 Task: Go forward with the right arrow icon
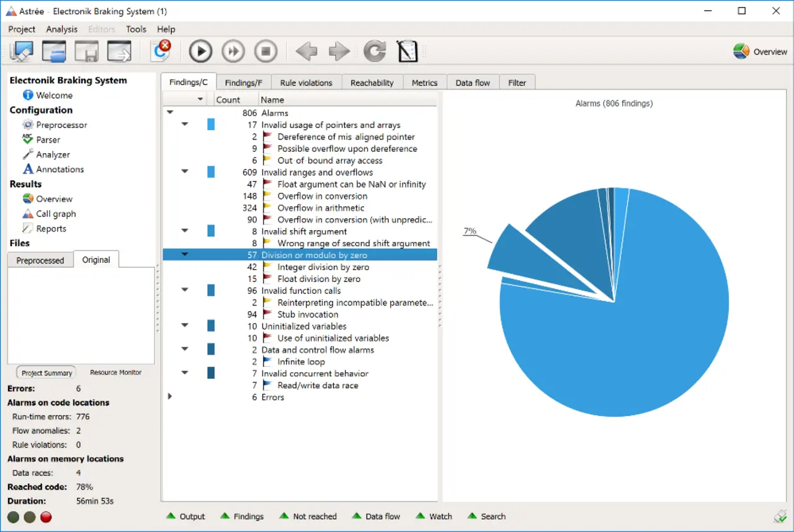[x=339, y=51]
